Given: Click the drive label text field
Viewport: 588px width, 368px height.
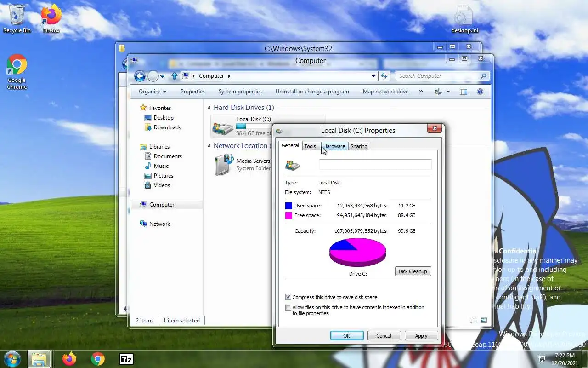Looking at the screenshot, I should (375, 165).
